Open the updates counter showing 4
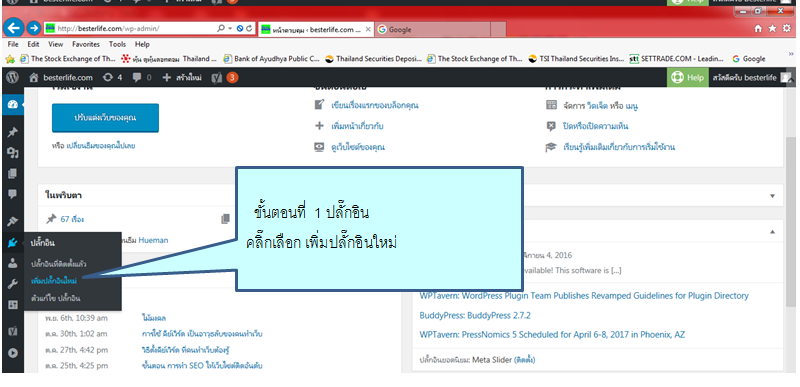800x387 pixels. click(x=112, y=78)
